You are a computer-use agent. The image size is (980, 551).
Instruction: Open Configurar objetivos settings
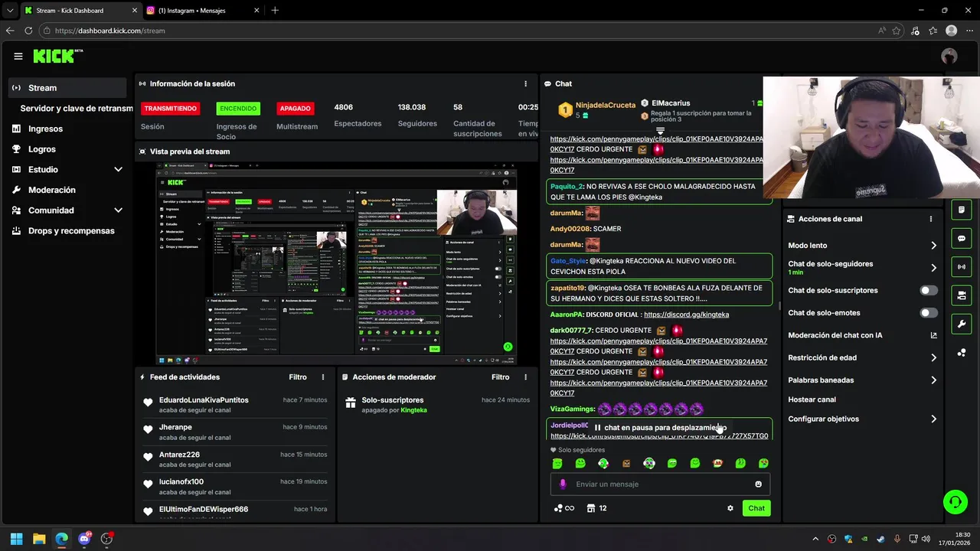click(862, 419)
